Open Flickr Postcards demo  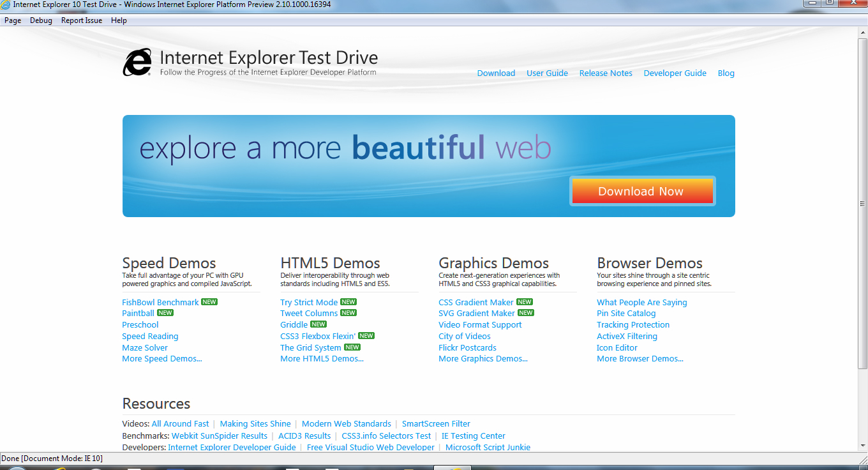467,348
